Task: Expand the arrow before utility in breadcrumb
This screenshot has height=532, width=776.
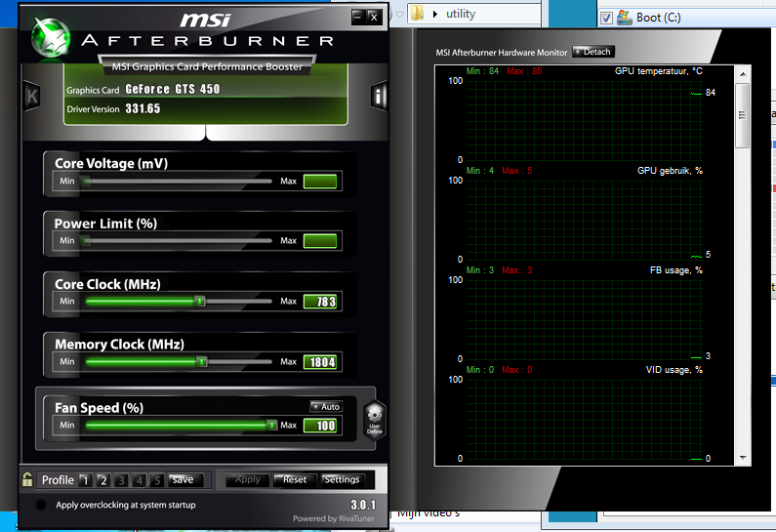Action: (435, 14)
